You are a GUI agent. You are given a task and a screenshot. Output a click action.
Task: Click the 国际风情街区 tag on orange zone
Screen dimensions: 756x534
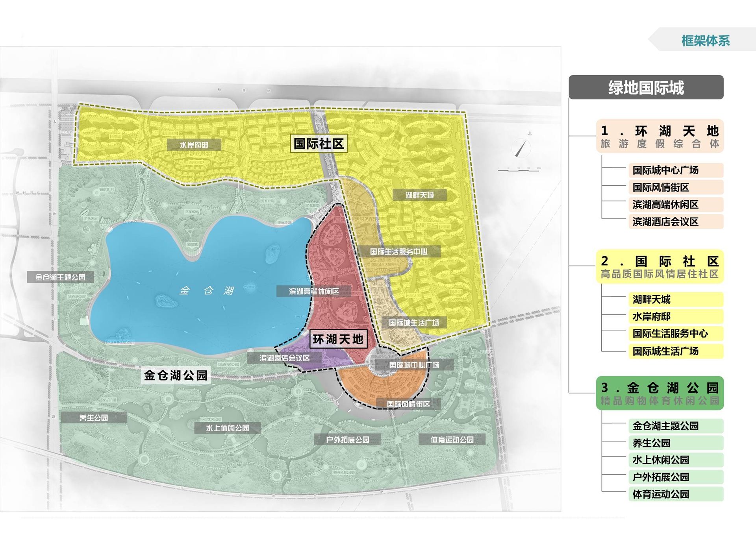coord(408,404)
